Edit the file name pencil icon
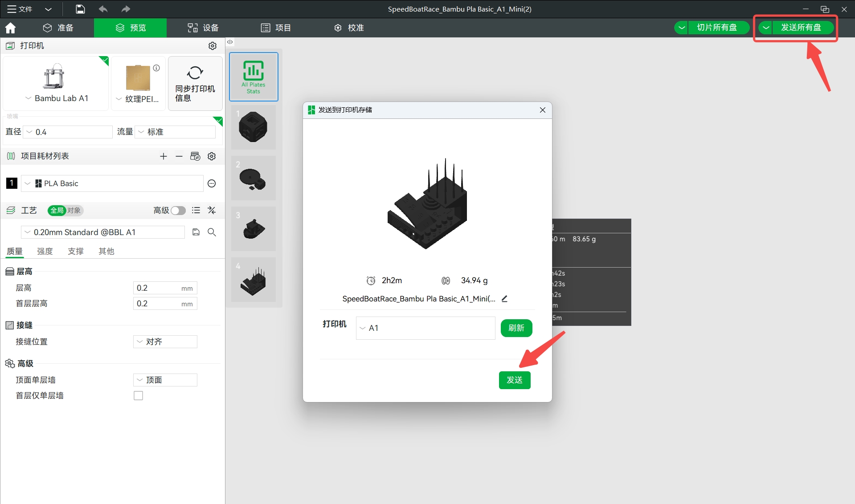Image resolution: width=855 pixels, height=504 pixels. [505, 299]
